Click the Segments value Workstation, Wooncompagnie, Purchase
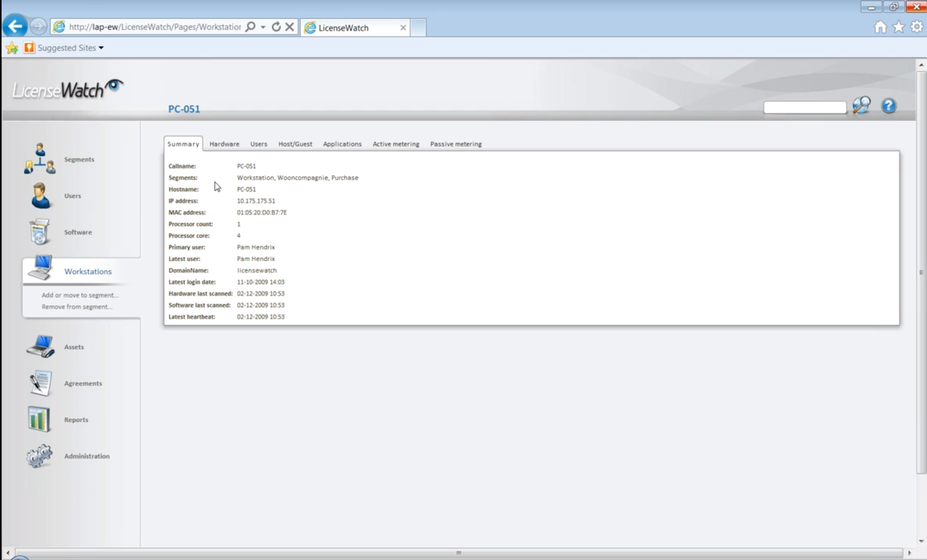 (x=298, y=177)
